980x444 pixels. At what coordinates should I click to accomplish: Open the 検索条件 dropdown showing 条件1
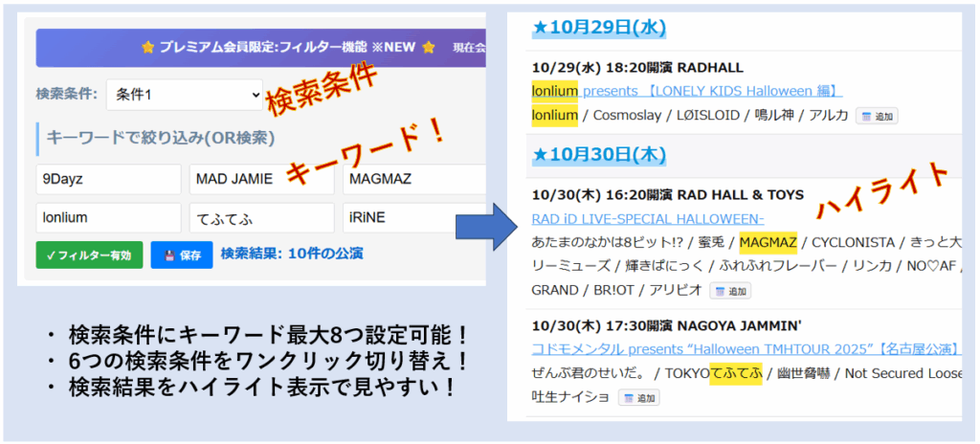click(184, 95)
